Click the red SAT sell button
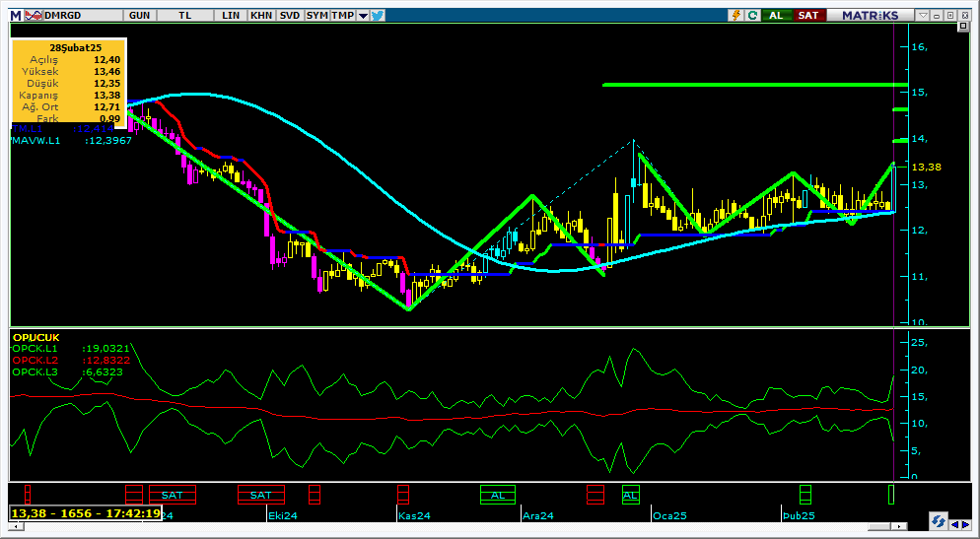980x539 pixels. pyautogui.click(x=808, y=16)
